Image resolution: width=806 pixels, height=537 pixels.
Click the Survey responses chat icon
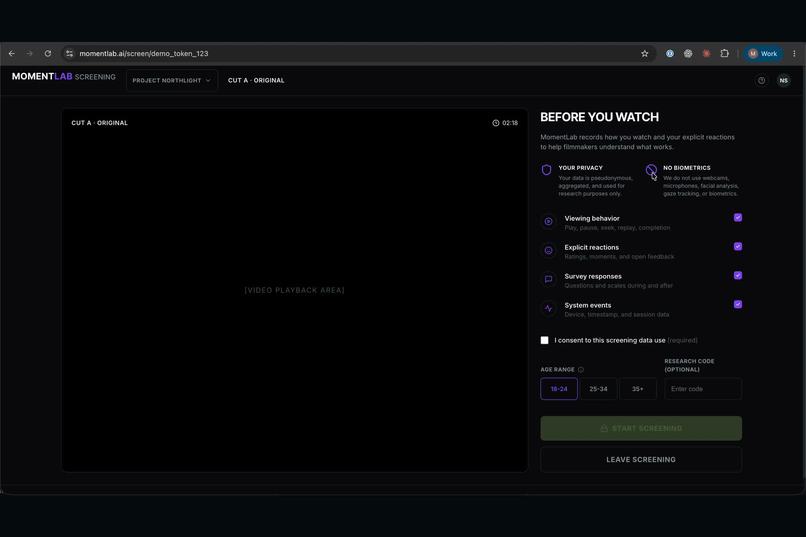pyautogui.click(x=548, y=279)
